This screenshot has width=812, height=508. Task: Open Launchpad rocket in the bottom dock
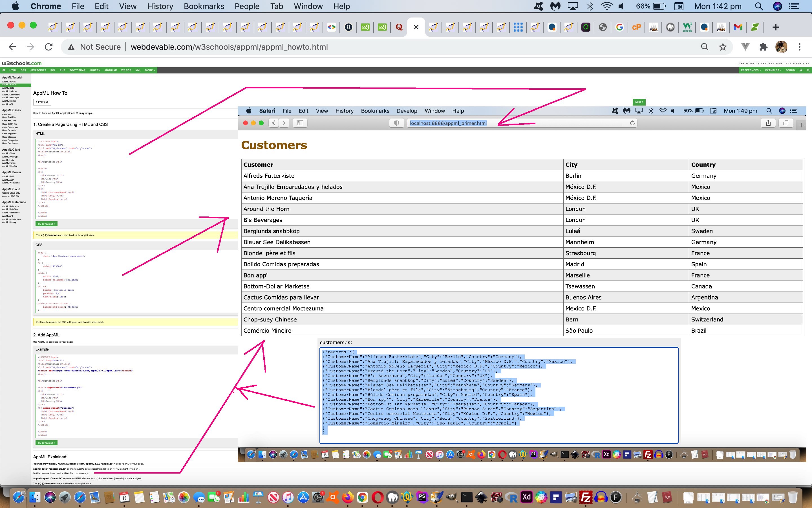(x=65, y=497)
